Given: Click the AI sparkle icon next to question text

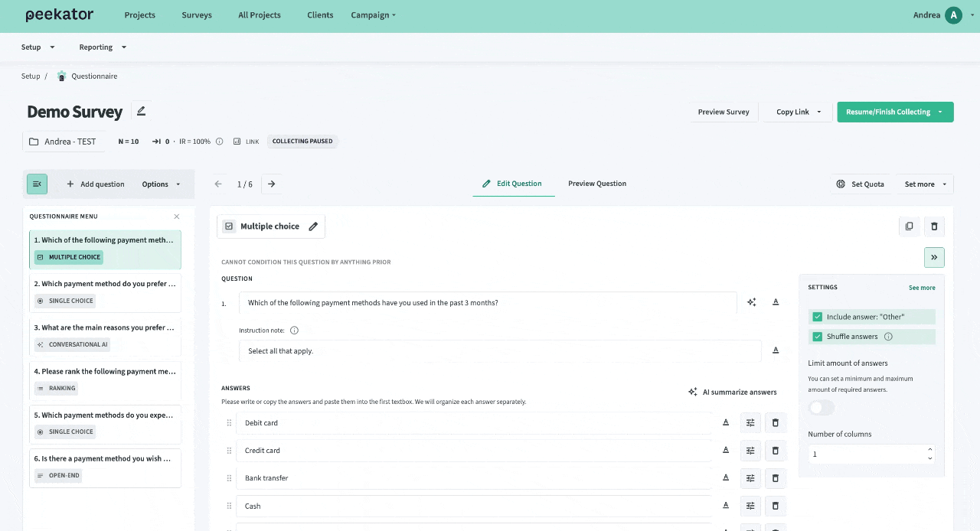Looking at the screenshot, I should pos(751,302).
